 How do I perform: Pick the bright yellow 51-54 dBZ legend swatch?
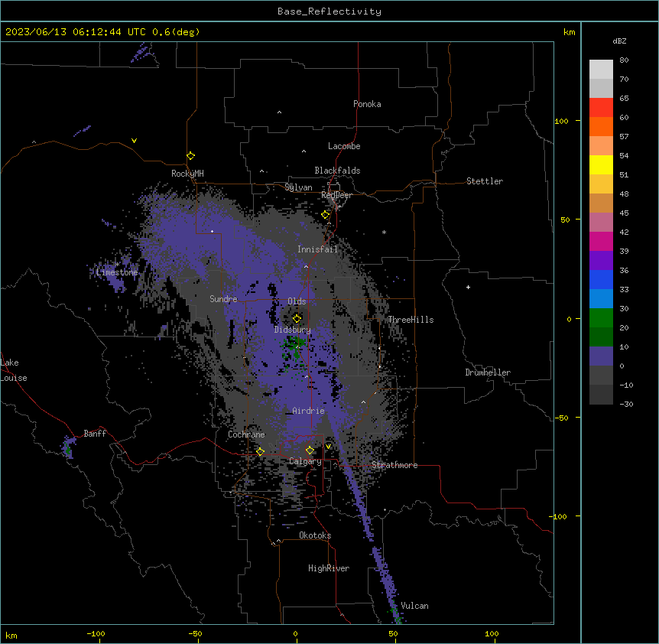(601, 164)
